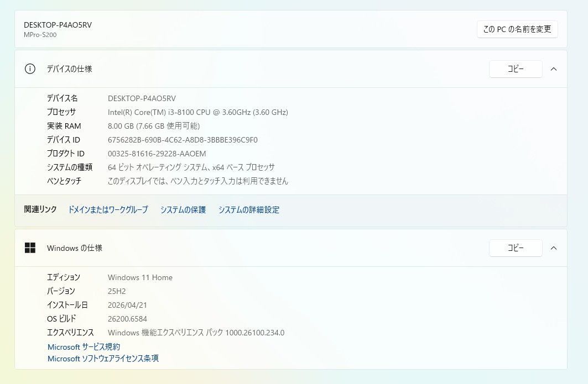The image size is (588, 384).
Task: Click the install date 2026/04/21
Action: point(127,306)
